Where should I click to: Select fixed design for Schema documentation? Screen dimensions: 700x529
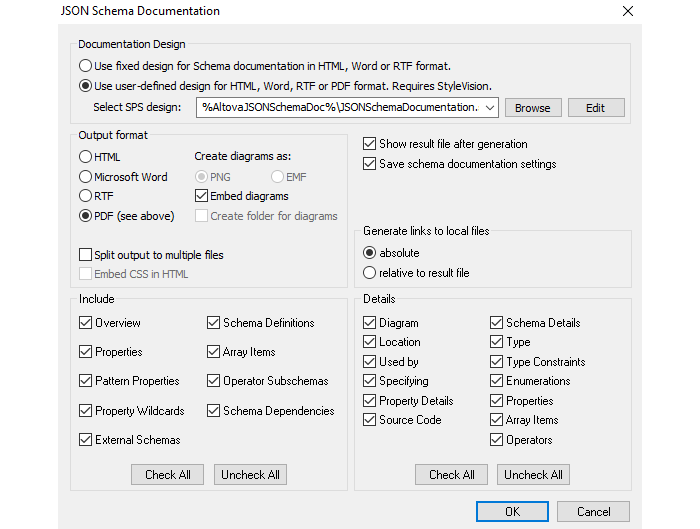87,65
